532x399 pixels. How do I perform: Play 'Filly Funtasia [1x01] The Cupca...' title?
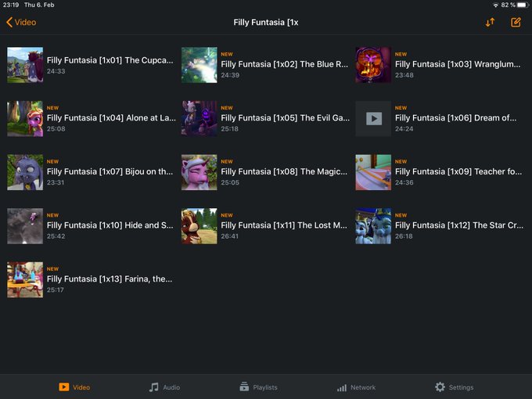110,60
